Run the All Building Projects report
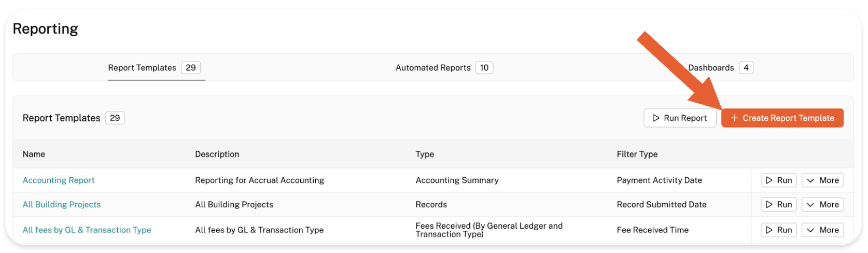The height and width of the screenshot is (253, 868). pyautogui.click(x=779, y=205)
